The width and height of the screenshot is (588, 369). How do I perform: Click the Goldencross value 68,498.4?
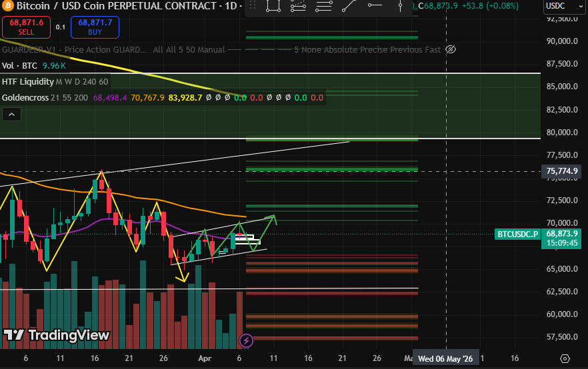point(110,98)
